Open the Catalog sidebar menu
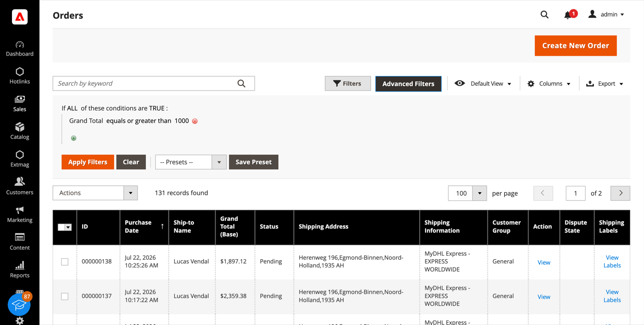Image resolution: width=644 pixels, height=325 pixels. (x=20, y=131)
